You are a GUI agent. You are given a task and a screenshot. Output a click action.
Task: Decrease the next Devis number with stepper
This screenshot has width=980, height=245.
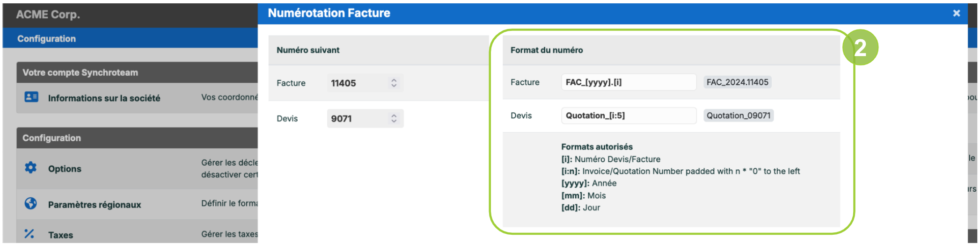coord(394,122)
